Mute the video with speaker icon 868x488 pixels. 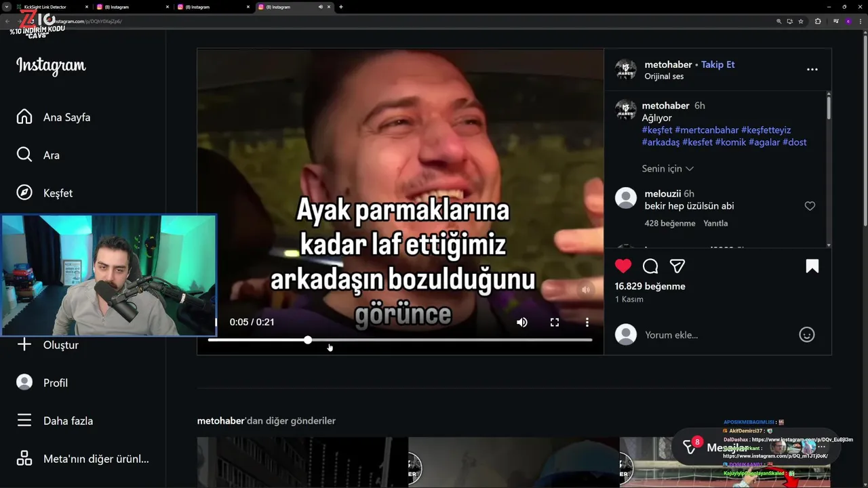click(521, 323)
